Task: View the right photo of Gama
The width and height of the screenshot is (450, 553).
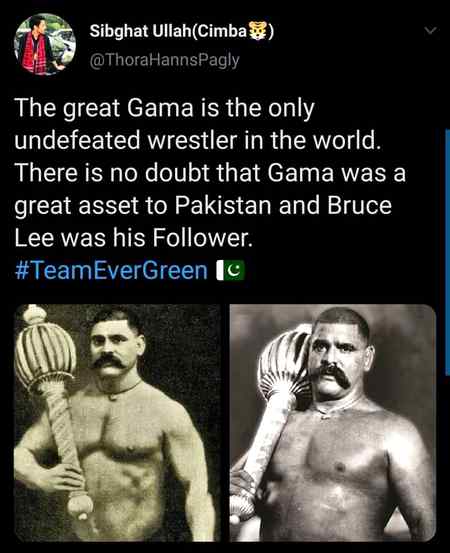Action: tap(333, 423)
